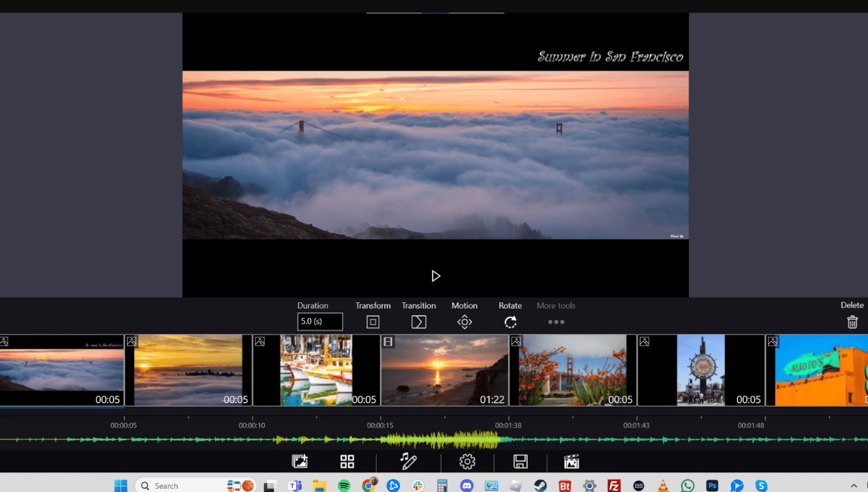
Task: Open the Transition picker
Action: 418,321
